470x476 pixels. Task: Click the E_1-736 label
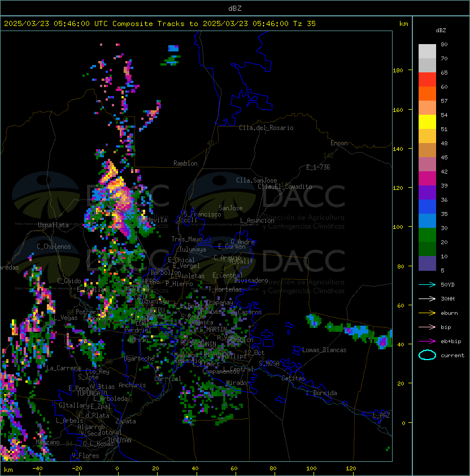pos(318,167)
